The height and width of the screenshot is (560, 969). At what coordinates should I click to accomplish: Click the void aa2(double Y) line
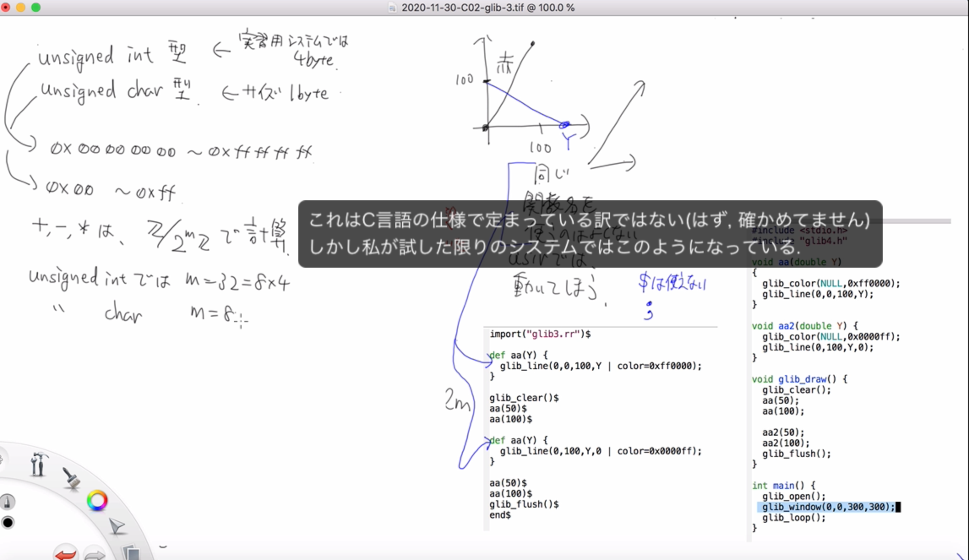805,326
